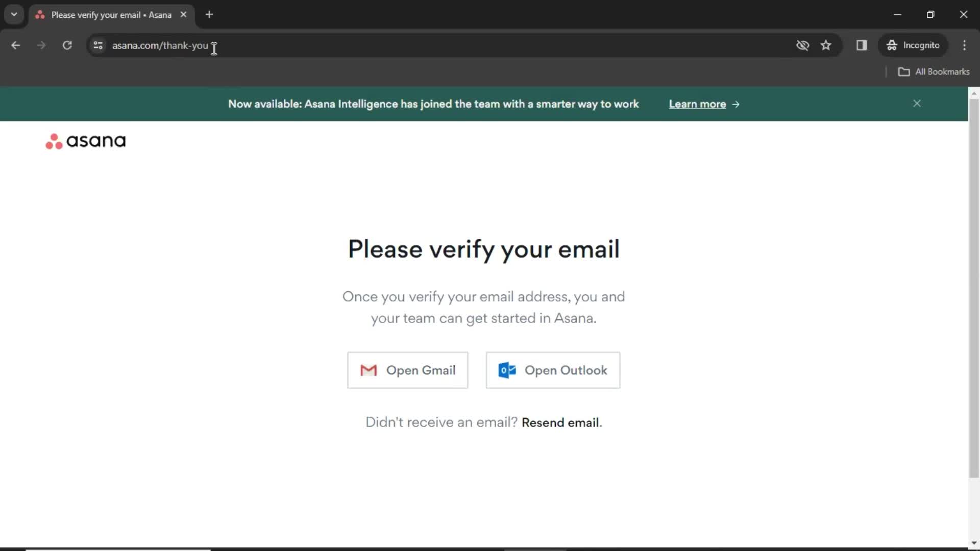Viewport: 980px width, 551px height.
Task: Click the scroll up arrow
Action: click(x=974, y=93)
